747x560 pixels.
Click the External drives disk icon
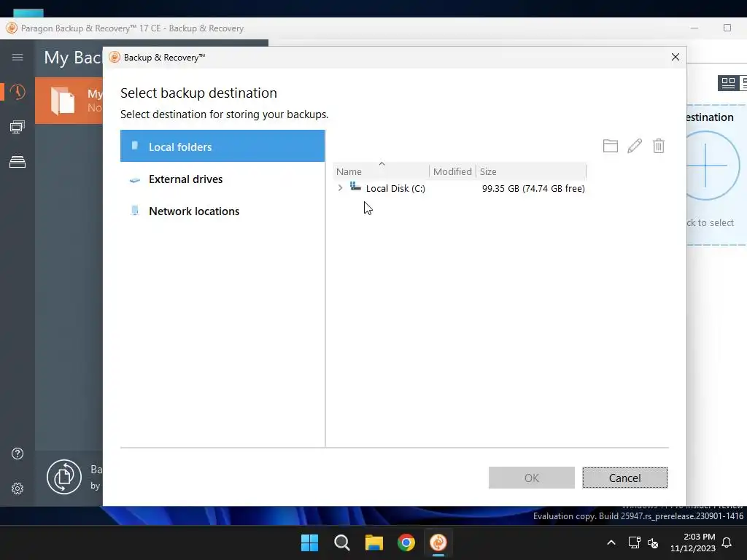[135, 180]
